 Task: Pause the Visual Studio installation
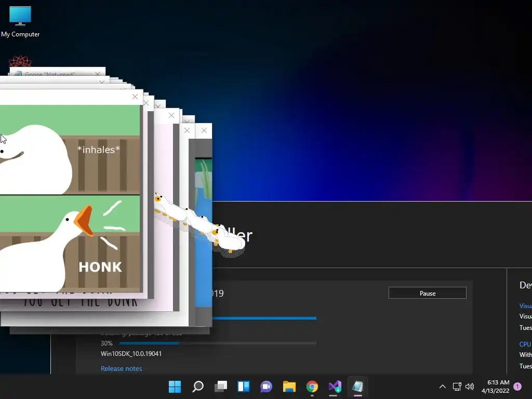427,293
